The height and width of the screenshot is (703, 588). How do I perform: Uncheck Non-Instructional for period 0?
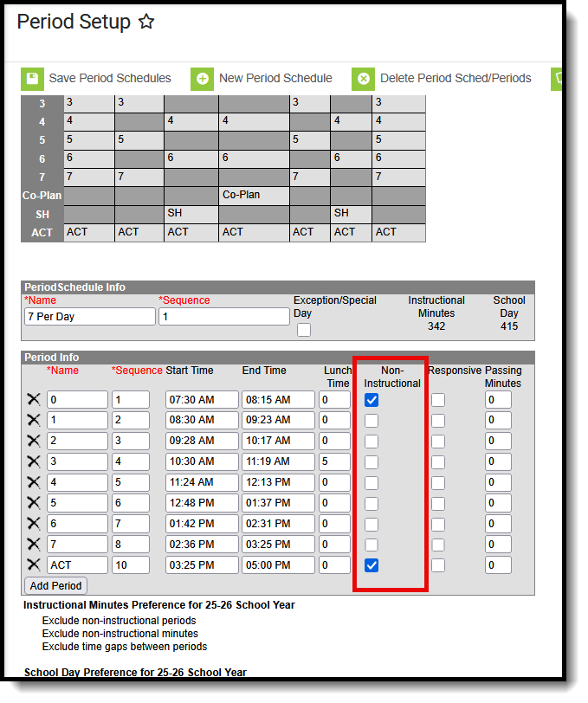pos(372,400)
